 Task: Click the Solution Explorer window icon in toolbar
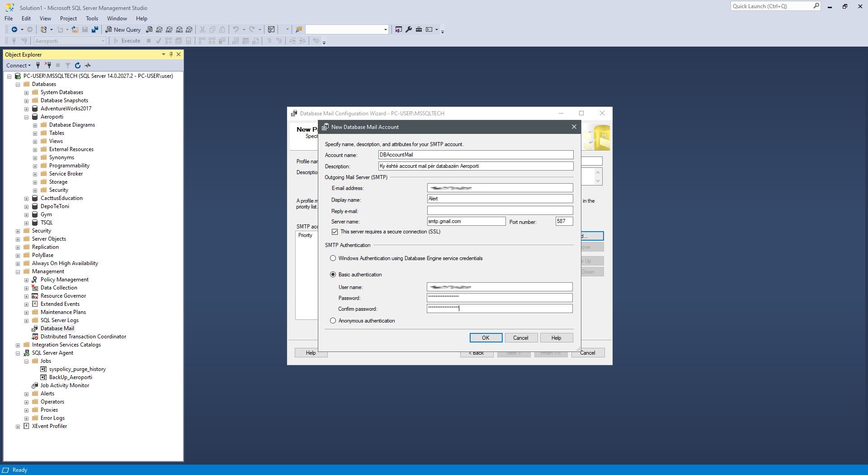[398, 29]
